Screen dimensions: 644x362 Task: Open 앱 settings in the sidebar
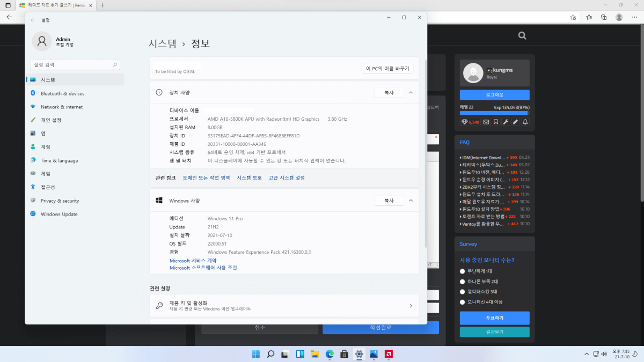point(75,134)
